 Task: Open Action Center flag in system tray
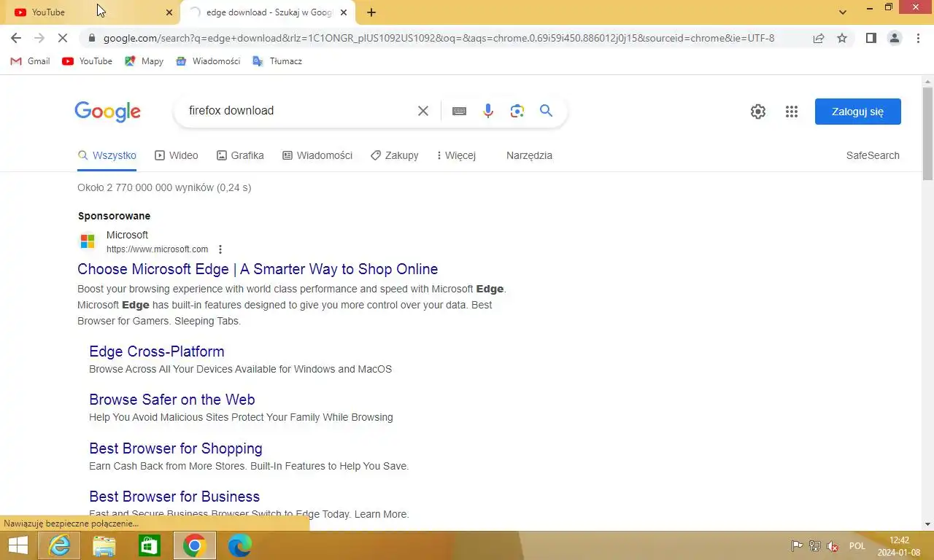pos(797,546)
